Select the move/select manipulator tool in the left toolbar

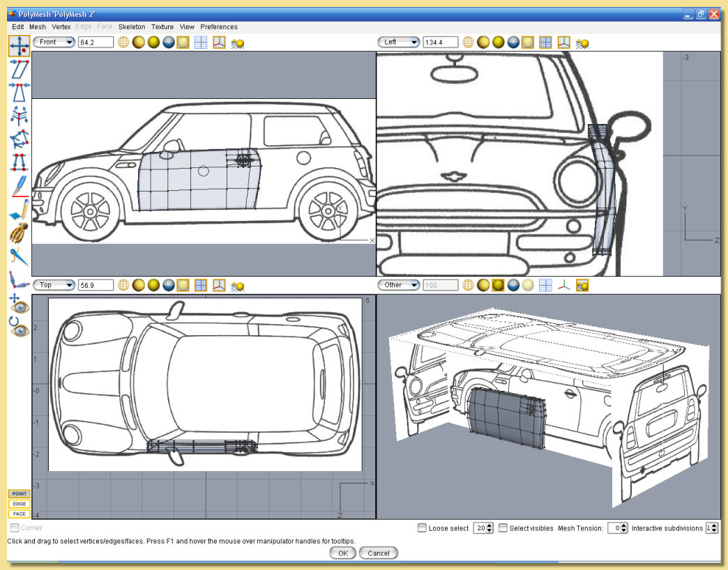point(20,46)
